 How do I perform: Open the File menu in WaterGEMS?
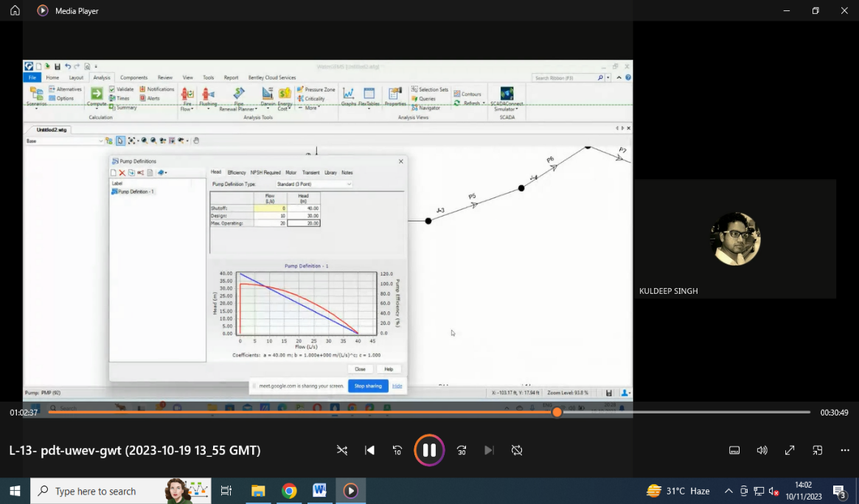pyautogui.click(x=32, y=77)
